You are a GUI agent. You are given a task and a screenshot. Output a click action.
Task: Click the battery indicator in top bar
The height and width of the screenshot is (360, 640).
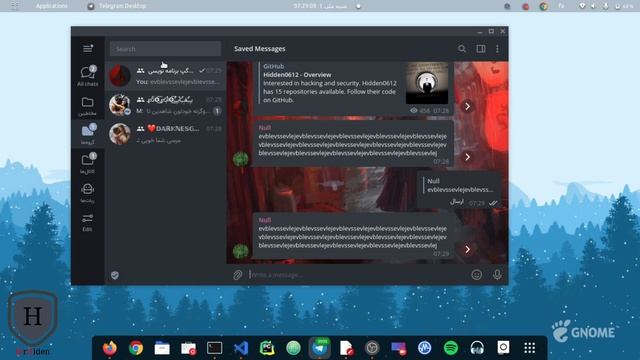pyautogui.click(x=624, y=6)
